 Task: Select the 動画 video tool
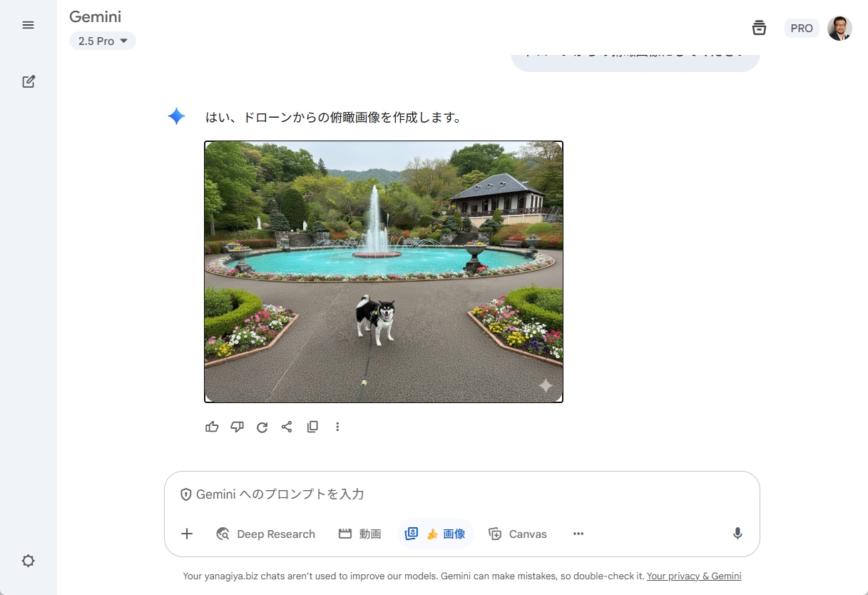click(x=359, y=534)
